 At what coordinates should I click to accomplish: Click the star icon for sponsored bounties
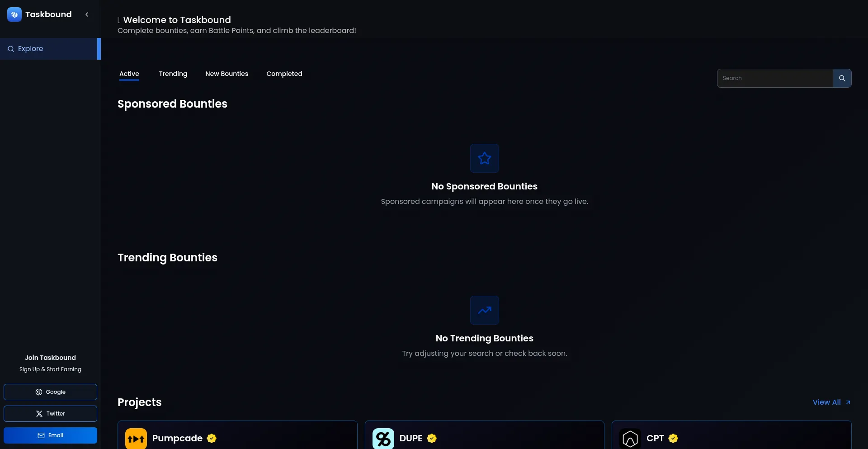484,158
